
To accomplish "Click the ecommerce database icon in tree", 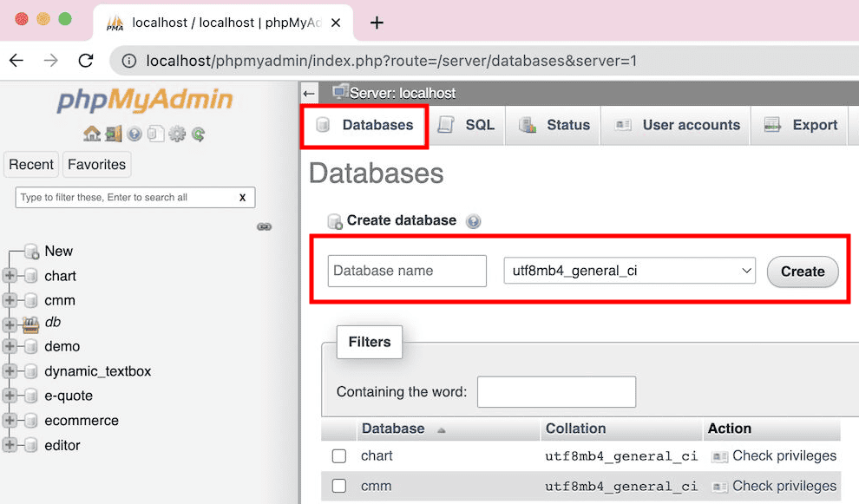I will click(x=31, y=420).
